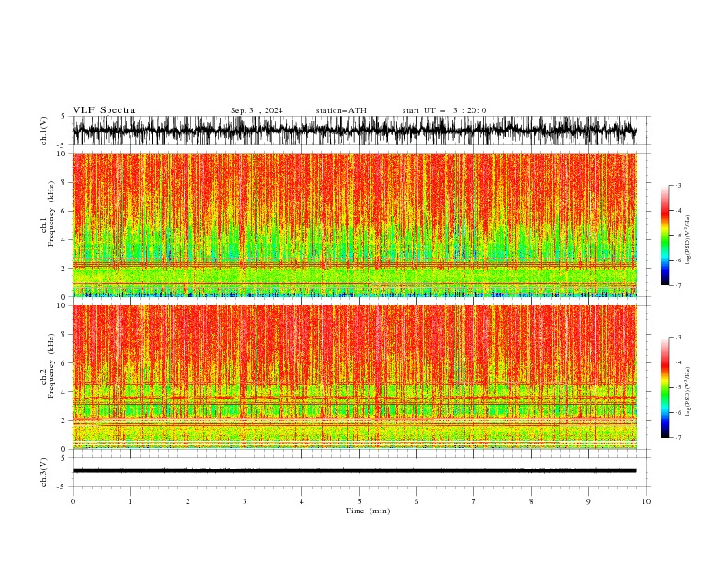Viewport: 728px width, 563px height.
Task: Click the ch.3 voltage waveform trace
Action: [x=355, y=471]
